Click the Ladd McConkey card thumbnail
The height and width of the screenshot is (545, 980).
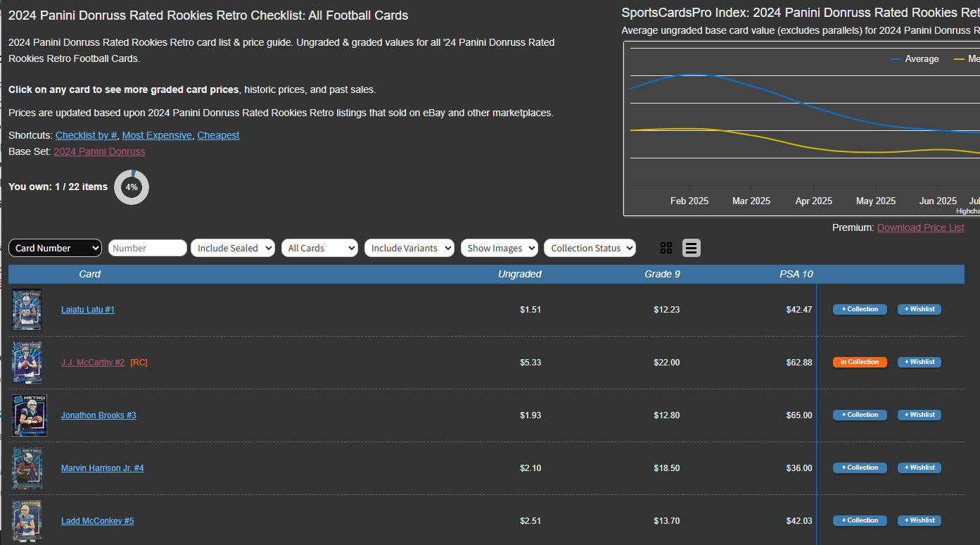pyautogui.click(x=27, y=521)
